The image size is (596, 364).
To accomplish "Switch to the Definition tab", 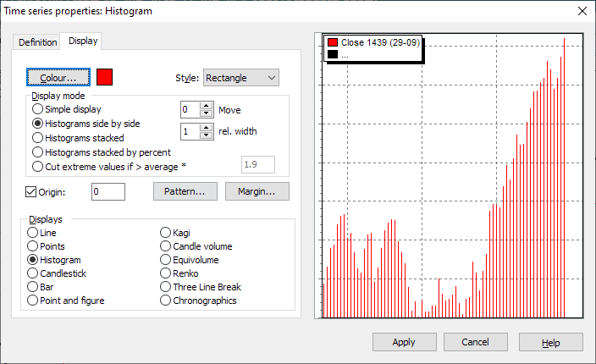I will coord(37,42).
